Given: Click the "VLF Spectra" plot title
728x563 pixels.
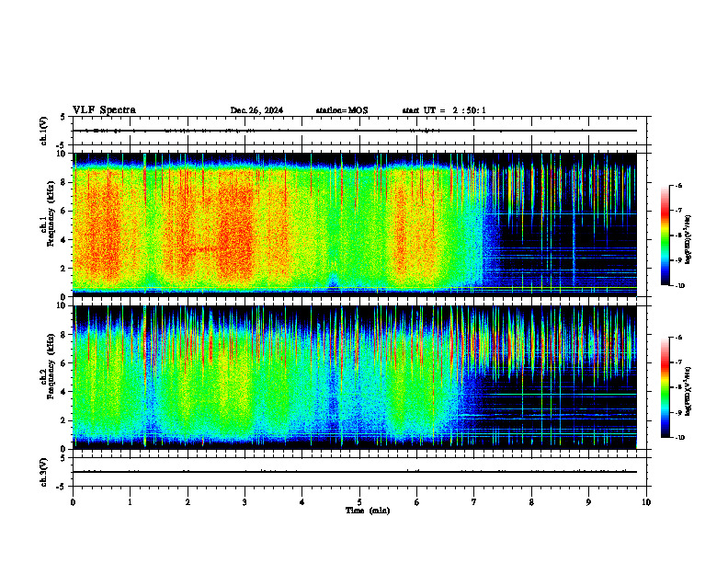Looking at the screenshot, I should click(x=104, y=110).
